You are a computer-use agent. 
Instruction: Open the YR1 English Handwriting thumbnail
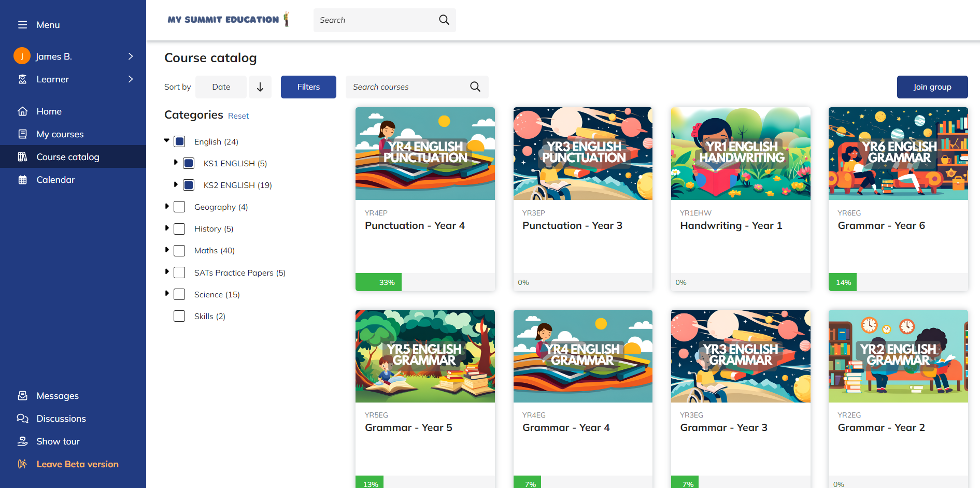click(x=741, y=153)
